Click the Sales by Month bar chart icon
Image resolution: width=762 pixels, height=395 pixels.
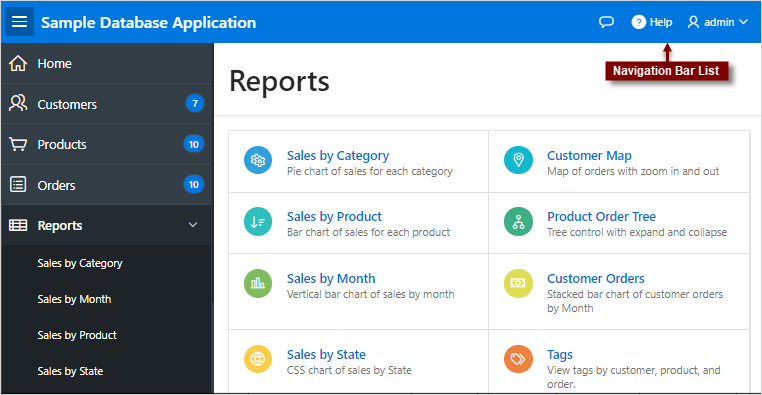[x=258, y=283]
